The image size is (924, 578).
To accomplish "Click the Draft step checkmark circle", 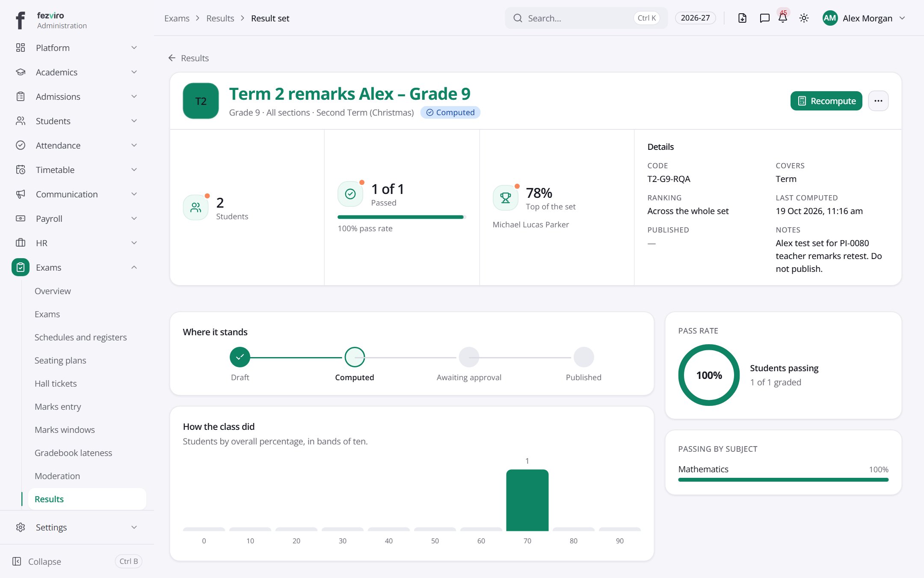I will click(x=240, y=357).
